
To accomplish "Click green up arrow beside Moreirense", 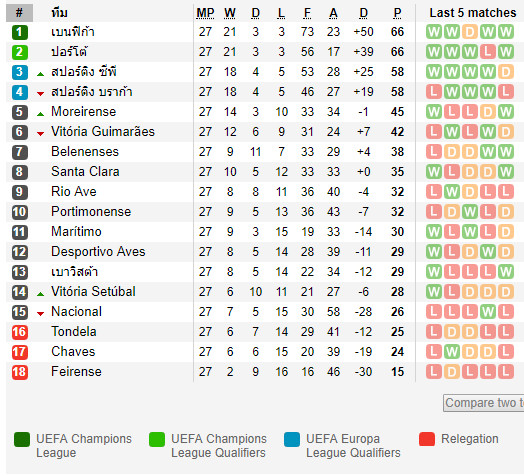I will click(40, 114).
